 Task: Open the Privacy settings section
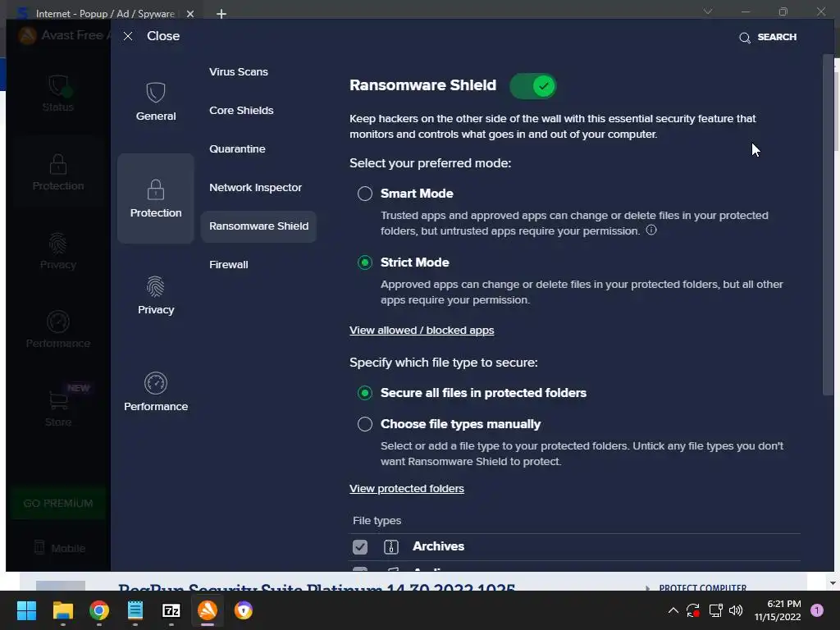[156, 295]
